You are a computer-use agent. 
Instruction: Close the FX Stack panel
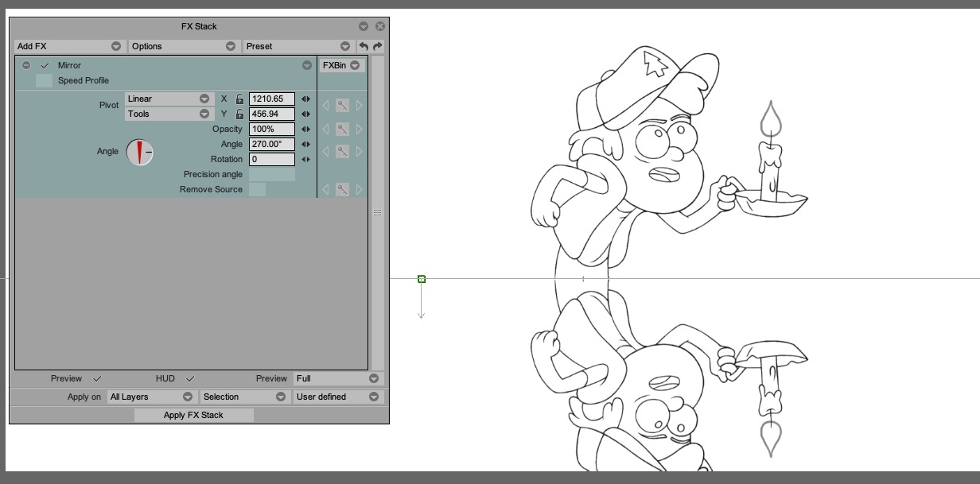380,26
